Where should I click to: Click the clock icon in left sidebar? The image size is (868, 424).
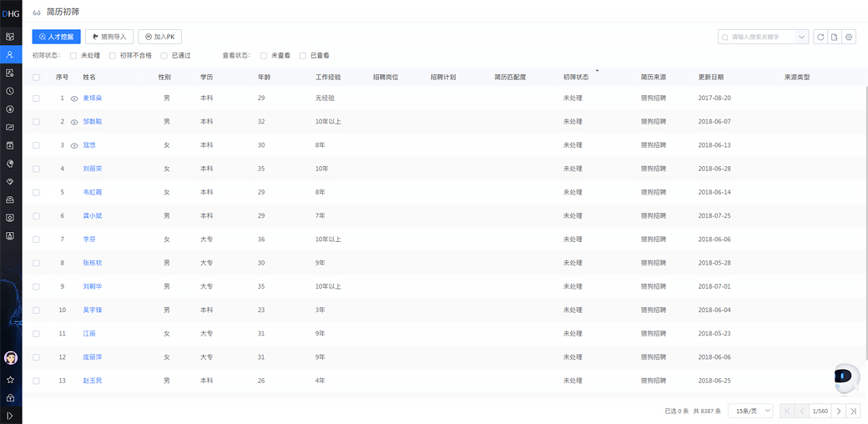[x=10, y=91]
